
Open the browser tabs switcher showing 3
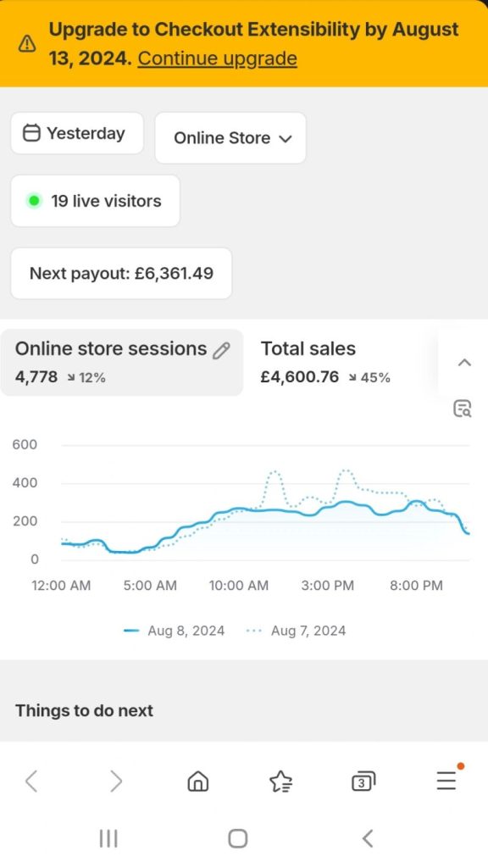coord(363,782)
